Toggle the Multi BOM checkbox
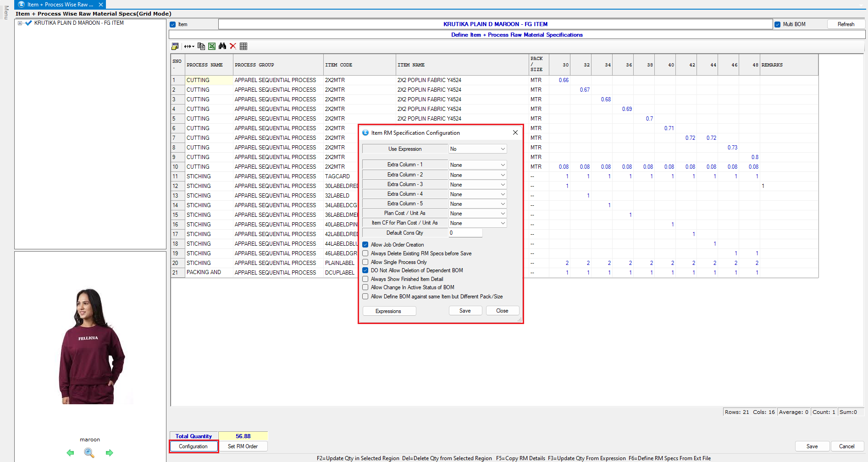 coord(777,24)
